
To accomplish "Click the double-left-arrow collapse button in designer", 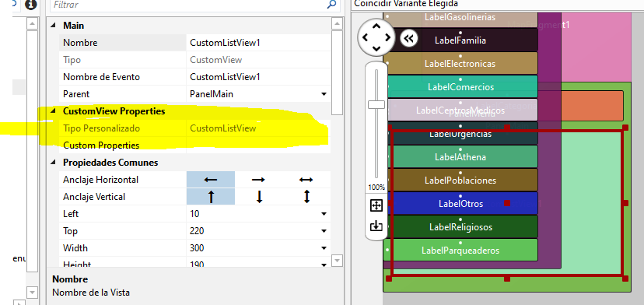I will (x=408, y=39).
